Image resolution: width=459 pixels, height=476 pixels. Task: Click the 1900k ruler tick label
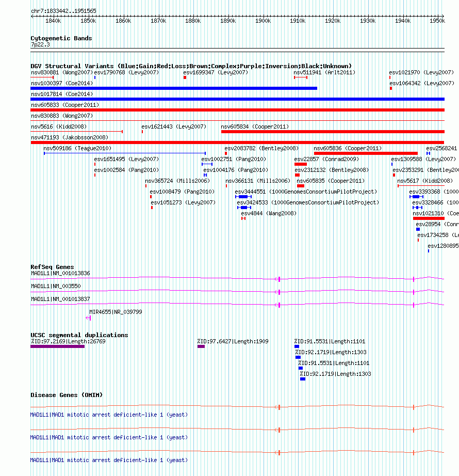pyautogui.click(x=263, y=21)
